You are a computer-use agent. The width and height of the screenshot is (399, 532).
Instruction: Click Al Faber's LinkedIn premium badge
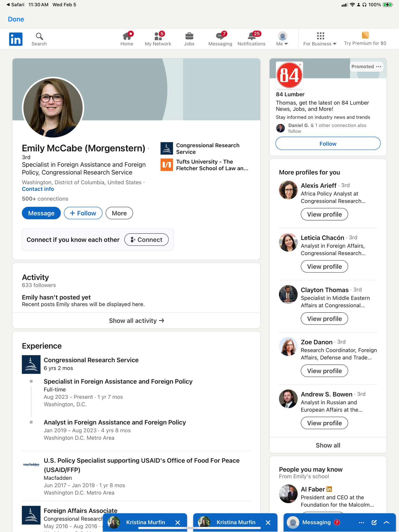[x=329, y=489]
